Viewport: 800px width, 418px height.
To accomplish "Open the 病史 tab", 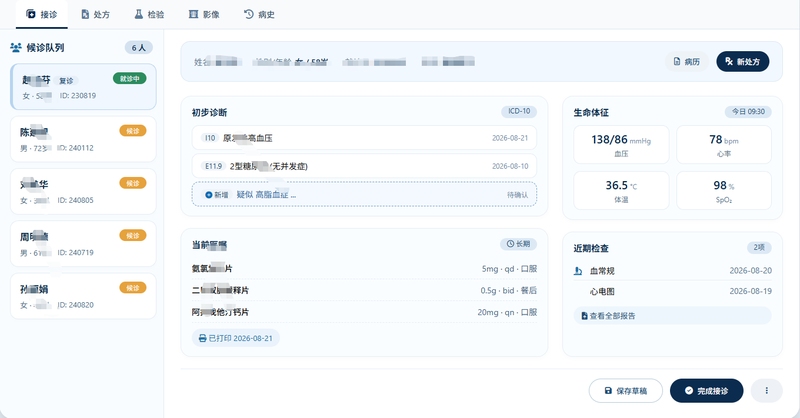I will coord(259,14).
